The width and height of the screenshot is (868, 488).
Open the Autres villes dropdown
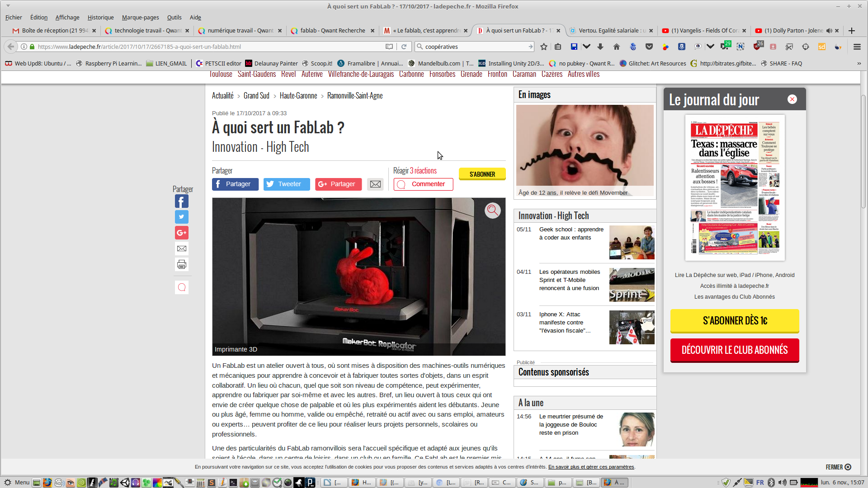coord(583,74)
